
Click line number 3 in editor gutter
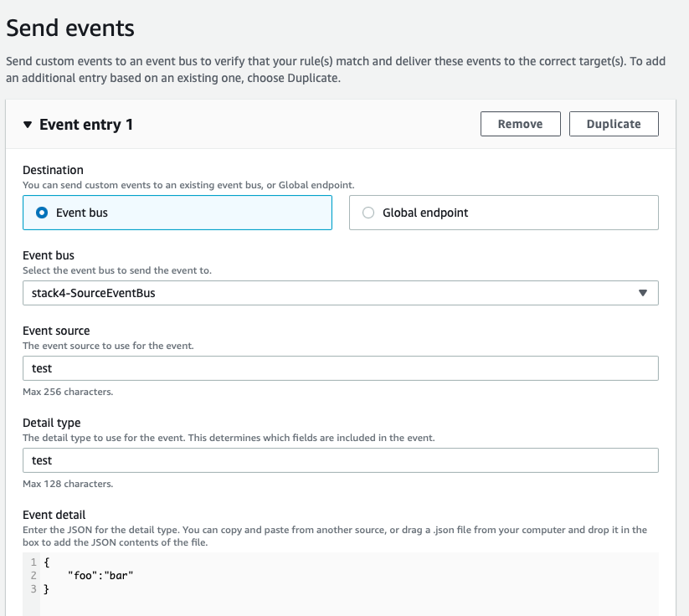[33, 589]
